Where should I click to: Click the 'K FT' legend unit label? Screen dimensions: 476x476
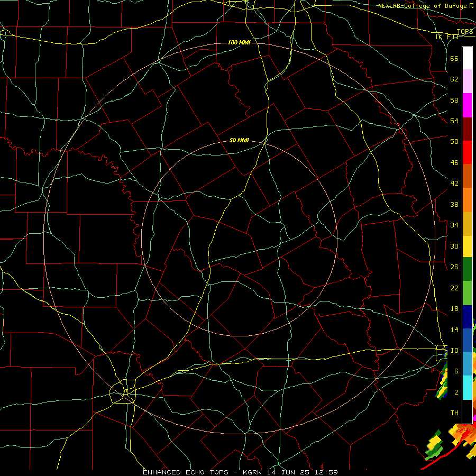coord(447,36)
